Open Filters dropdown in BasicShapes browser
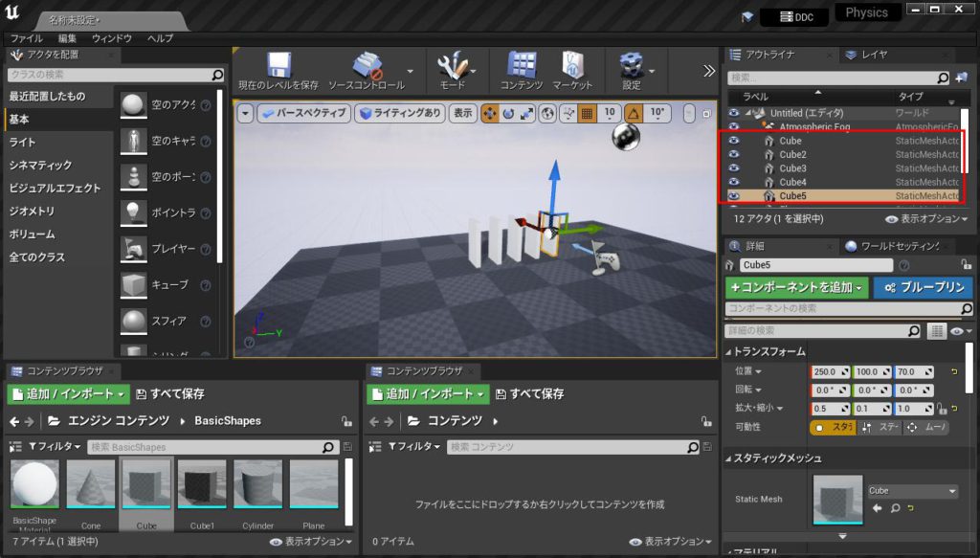 point(55,447)
